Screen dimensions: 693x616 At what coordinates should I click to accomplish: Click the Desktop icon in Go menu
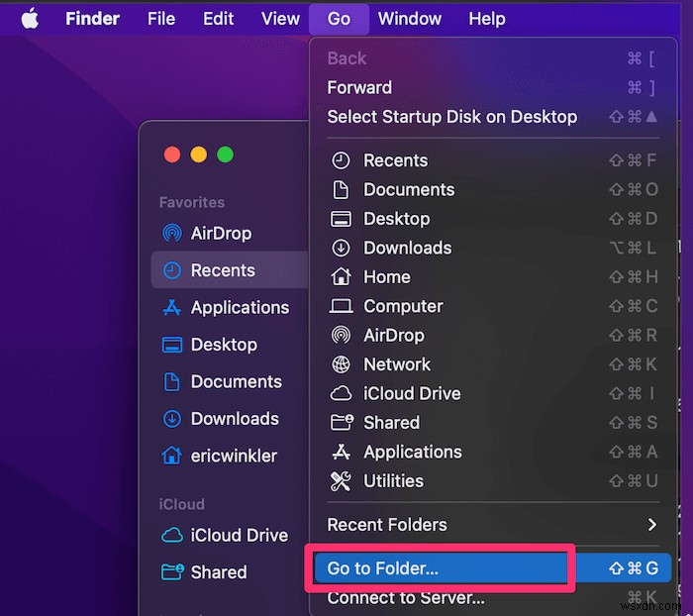point(341,219)
